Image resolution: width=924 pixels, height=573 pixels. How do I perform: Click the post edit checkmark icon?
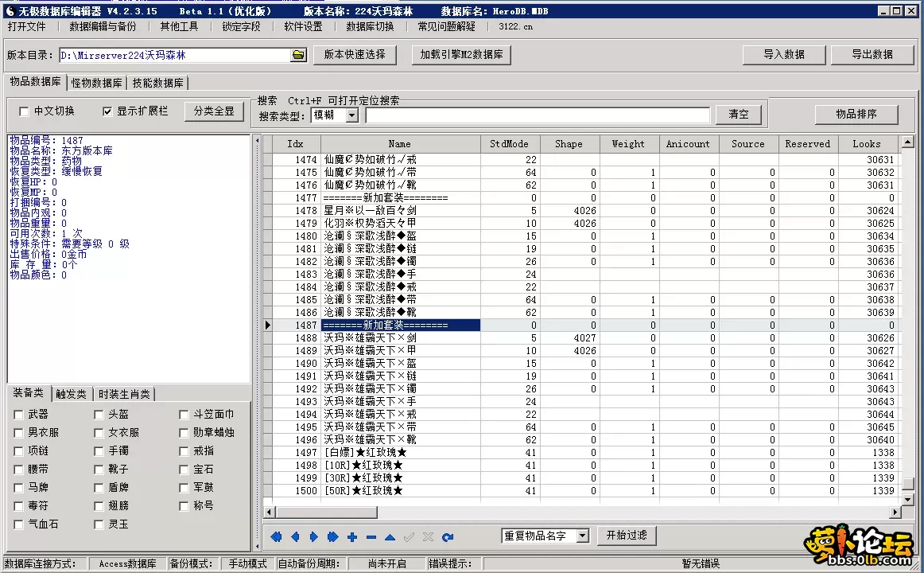[409, 537]
